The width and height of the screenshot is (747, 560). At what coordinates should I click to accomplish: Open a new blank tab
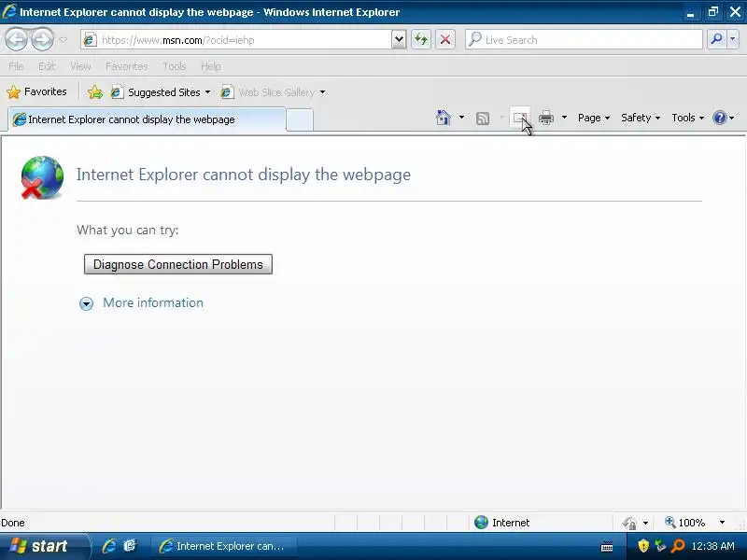[x=300, y=120]
